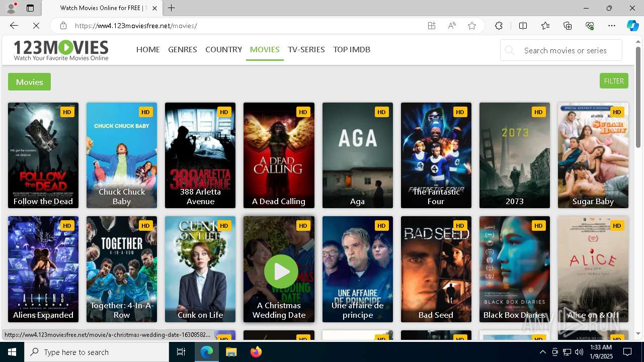This screenshot has height=362, width=644.
Task: Open The Fantastic Four movie
Action: tap(436, 155)
